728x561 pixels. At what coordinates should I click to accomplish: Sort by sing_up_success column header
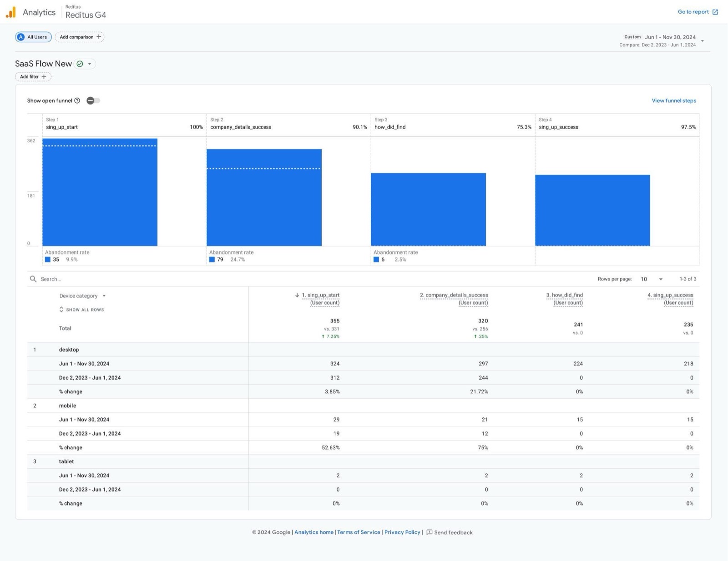coord(670,299)
